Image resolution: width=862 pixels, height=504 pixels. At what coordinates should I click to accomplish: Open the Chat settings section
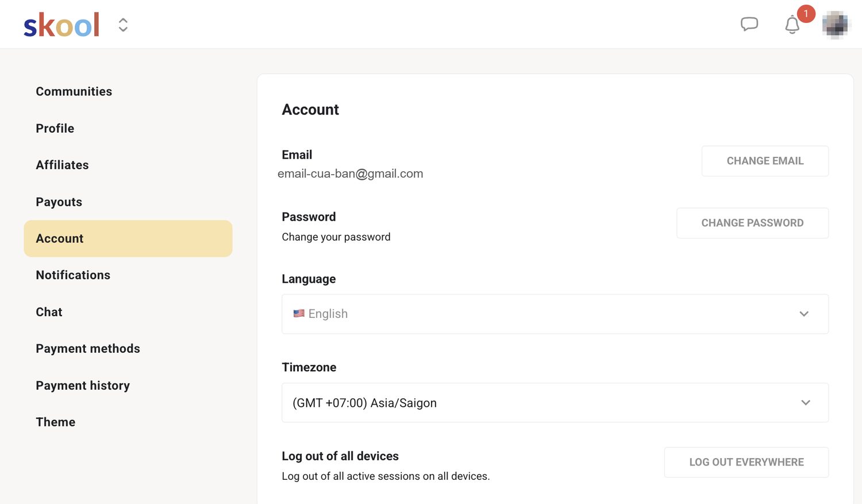coord(49,312)
